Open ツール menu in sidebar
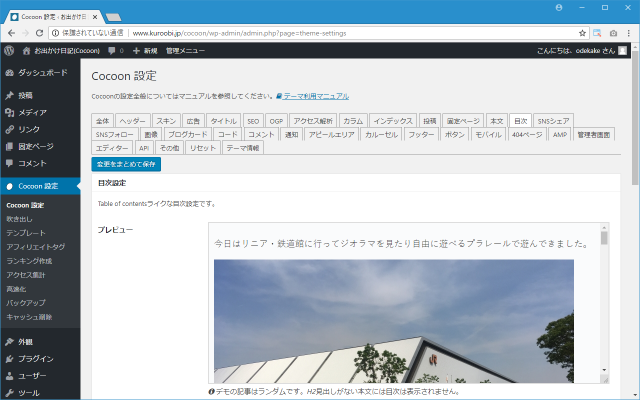This screenshot has width=640, height=400. click(x=40, y=393)
